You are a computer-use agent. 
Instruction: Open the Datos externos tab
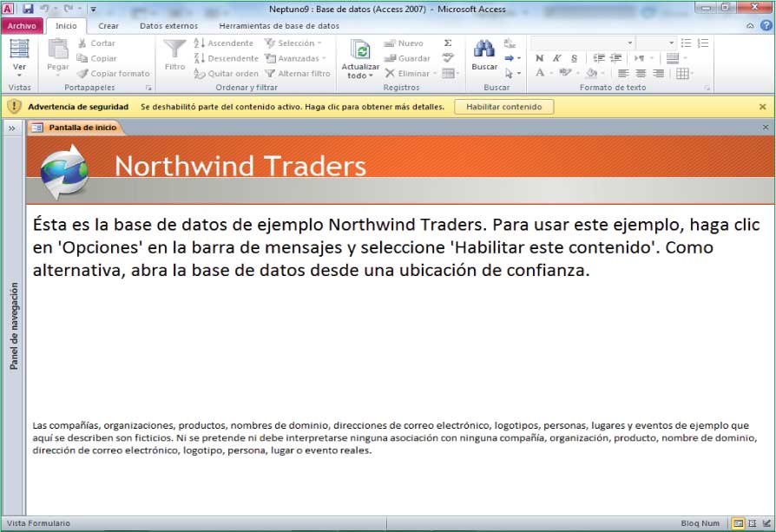point(168,26)
